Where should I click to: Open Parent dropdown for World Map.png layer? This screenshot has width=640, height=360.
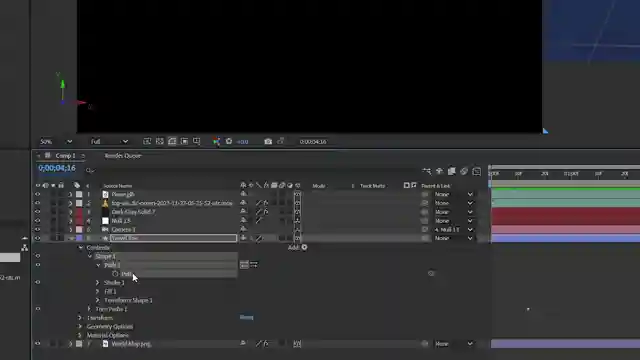click(453, 344)
